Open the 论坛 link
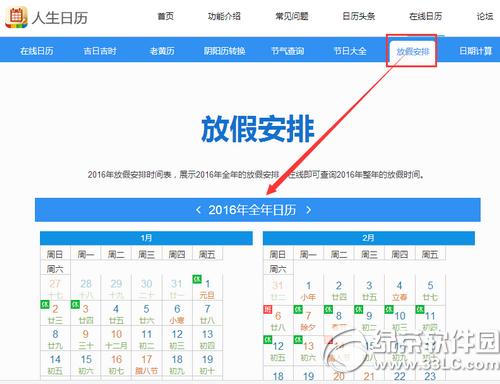This screenshot has width=500, height=384. click(485, 16)
